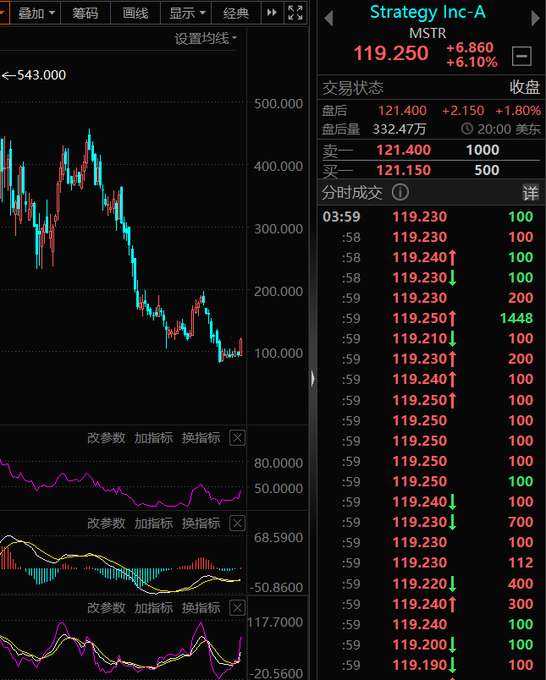Switch to 经典 classic layout
The width and height of the screenshot is (546, 680).
[236, 13]
